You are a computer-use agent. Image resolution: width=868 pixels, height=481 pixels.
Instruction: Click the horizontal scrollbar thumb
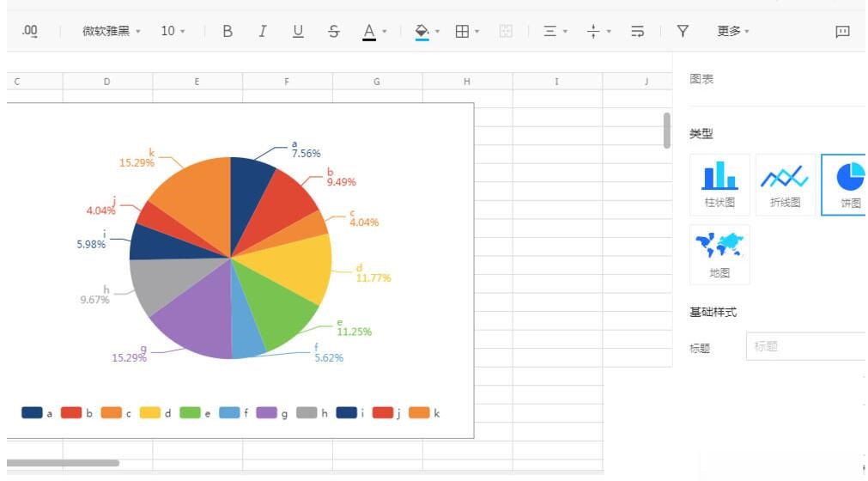[x=63, y=463]
